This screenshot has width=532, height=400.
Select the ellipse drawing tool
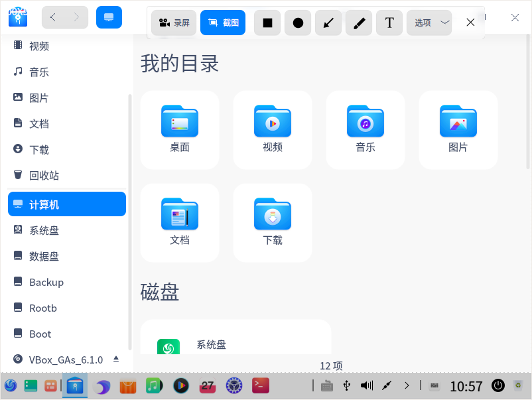click(x=298, y=23)
